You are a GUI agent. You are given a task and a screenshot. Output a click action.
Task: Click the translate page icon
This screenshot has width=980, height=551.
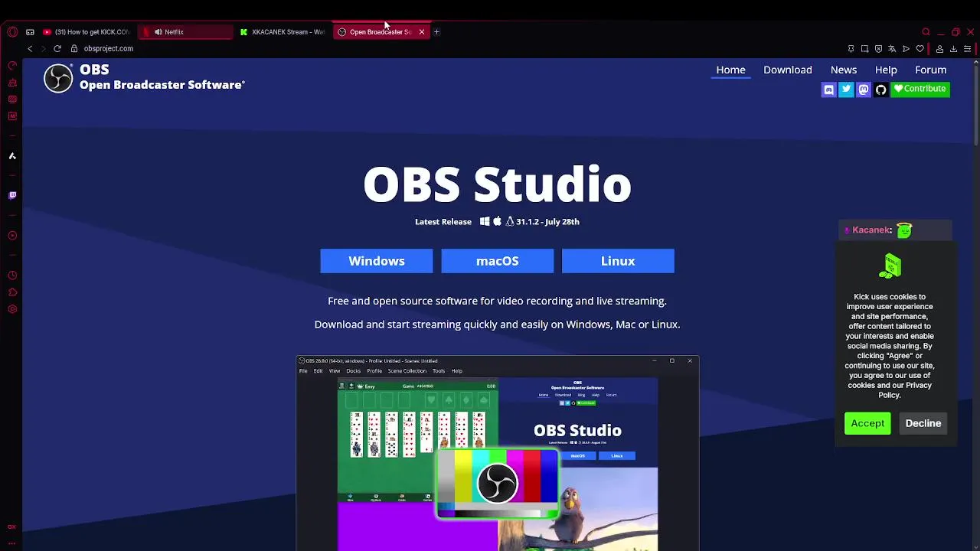pyautogui.click(x=892, y=49)
